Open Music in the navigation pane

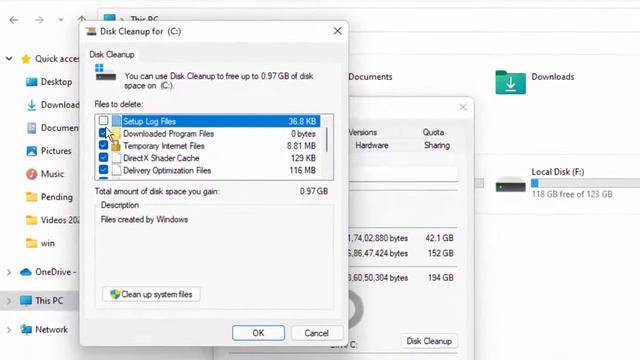click(52, 174)
